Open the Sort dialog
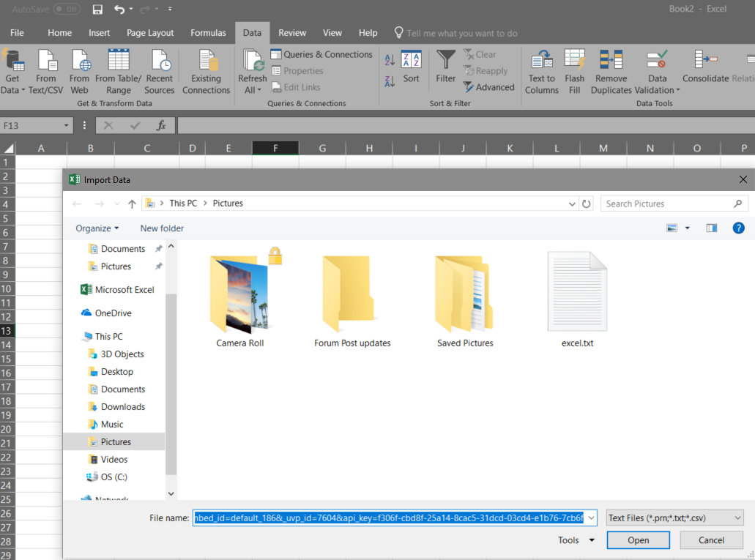755x560 pixels. click(x=412, y=67)
